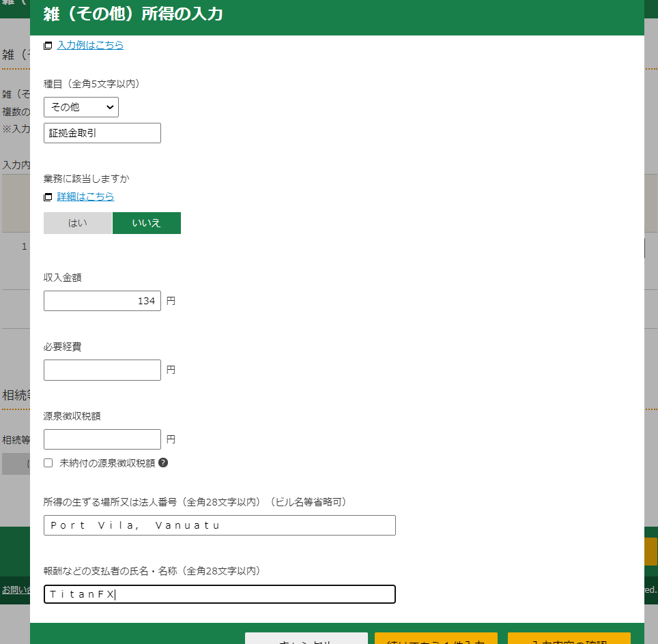Click the 未納付の源泉徴収税額 checkbox label text

107,463
